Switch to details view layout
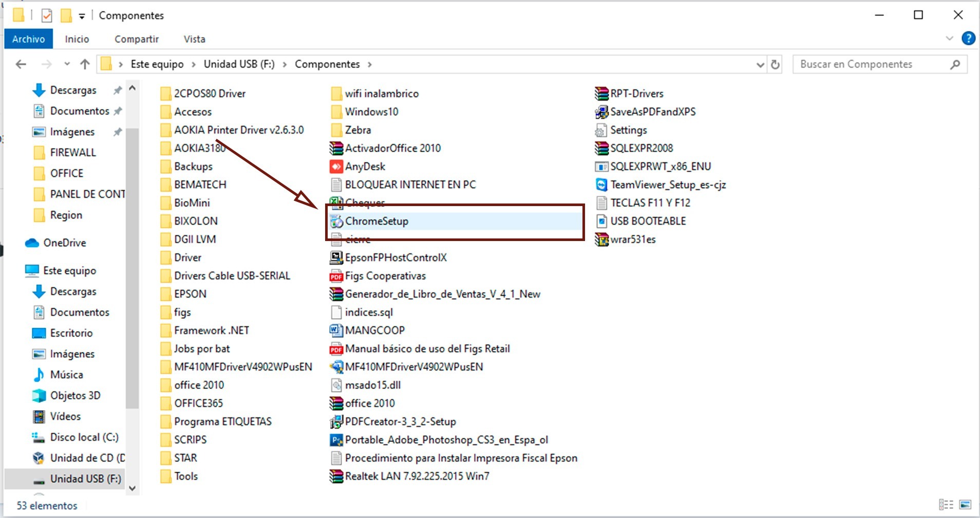 946,505
